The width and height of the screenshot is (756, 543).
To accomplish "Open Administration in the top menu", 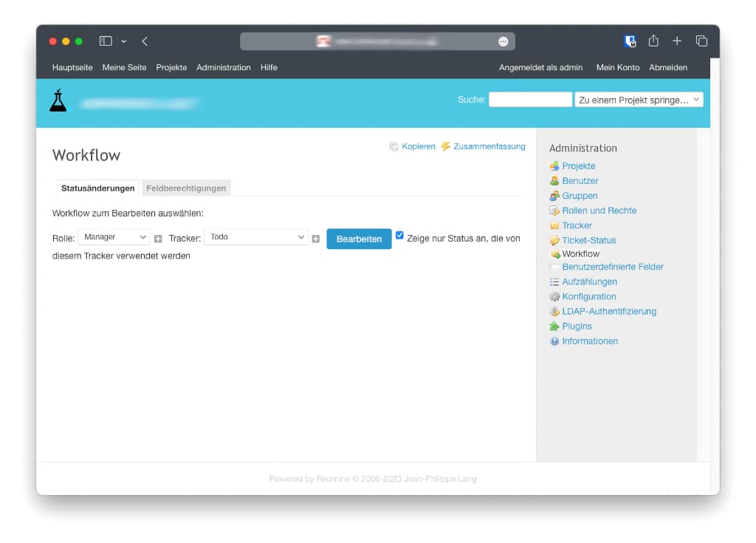I will 223,67.
